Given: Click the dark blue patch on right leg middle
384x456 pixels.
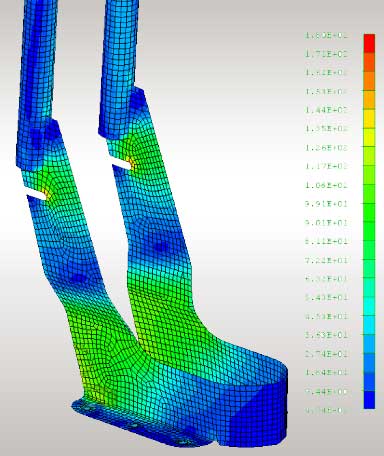Looking at the screenshot, I should pyautogui.click(x=162, y=246).
